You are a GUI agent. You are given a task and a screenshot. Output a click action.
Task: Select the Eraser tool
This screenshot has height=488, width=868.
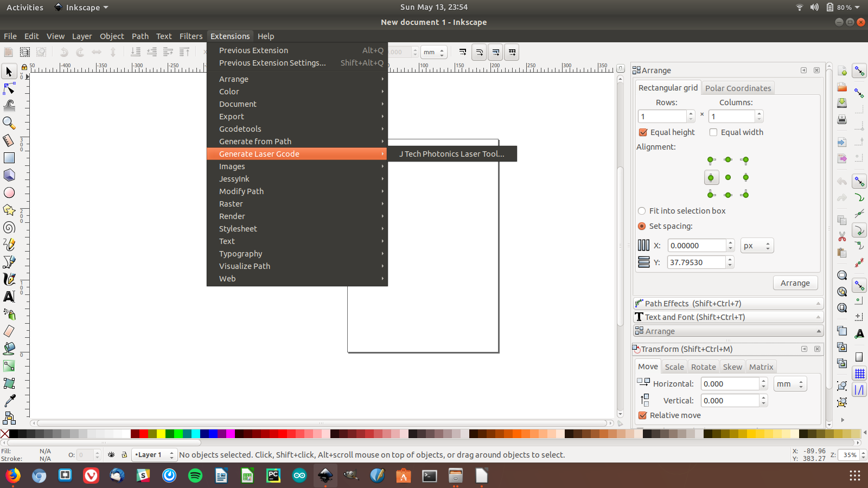[x=9, y=331]
